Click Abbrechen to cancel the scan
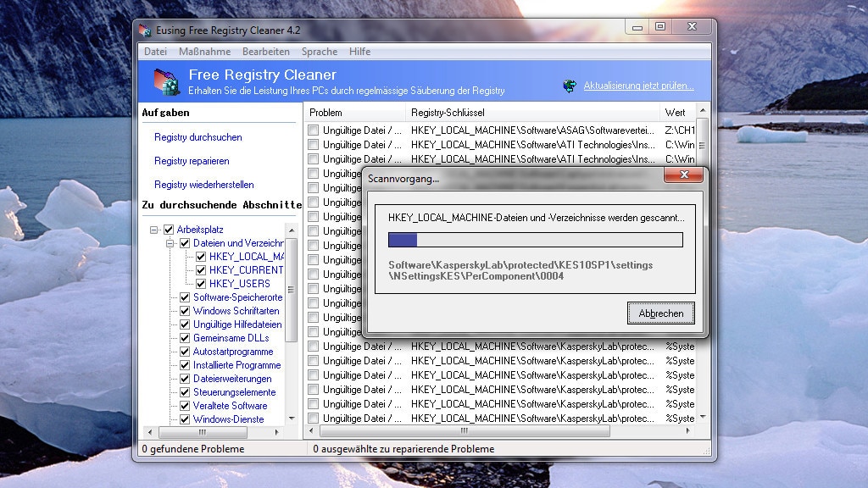This screenshot has height=488, width=868. point(661,313)
